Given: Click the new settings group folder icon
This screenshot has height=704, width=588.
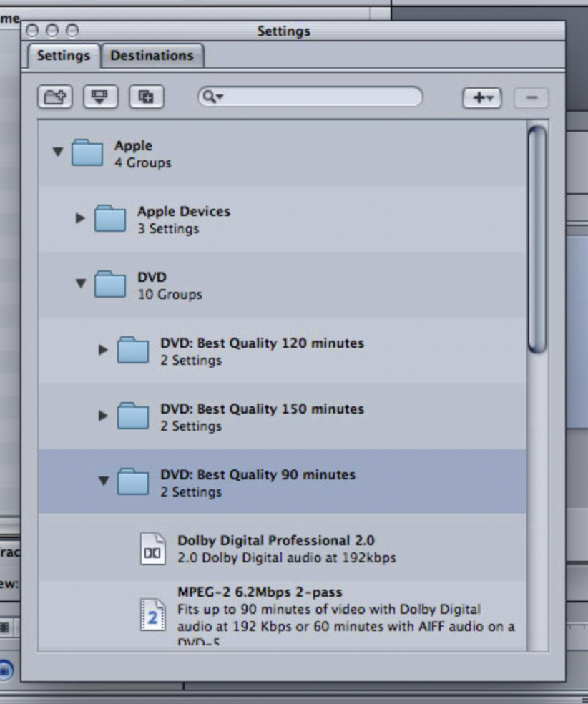Looking at the screenshot, I should coord(55,97).
